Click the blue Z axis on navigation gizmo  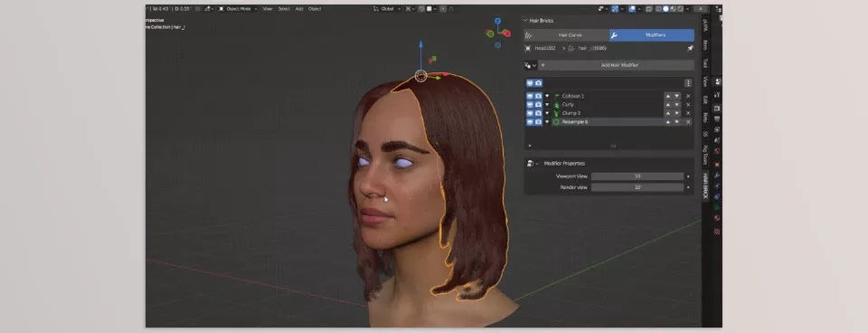[x=497, y=21]
